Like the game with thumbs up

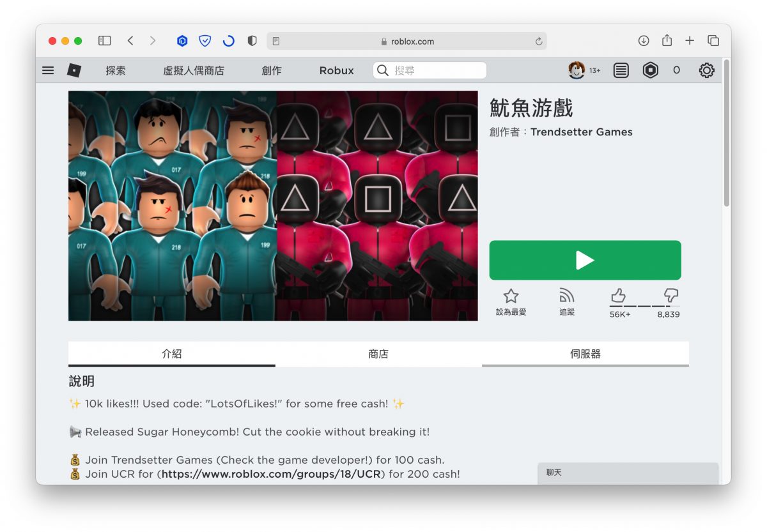(618, 296)
